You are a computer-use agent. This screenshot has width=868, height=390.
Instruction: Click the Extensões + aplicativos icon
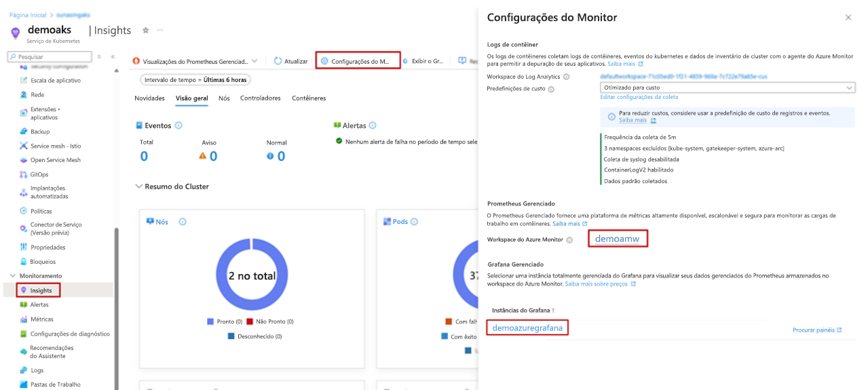[24, 113]
